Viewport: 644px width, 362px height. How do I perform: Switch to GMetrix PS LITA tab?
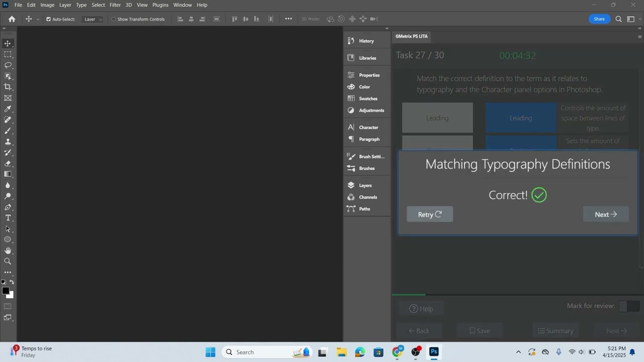412,36
